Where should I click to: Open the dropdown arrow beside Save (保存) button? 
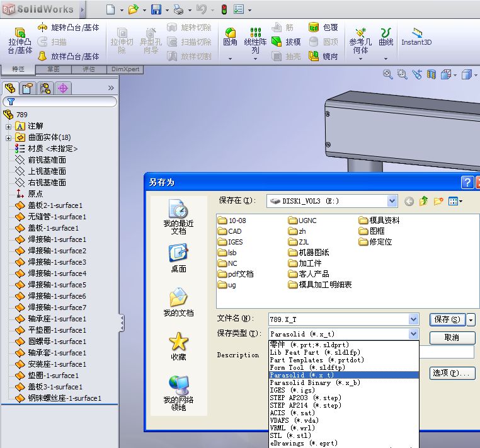[x=471, y=320]
